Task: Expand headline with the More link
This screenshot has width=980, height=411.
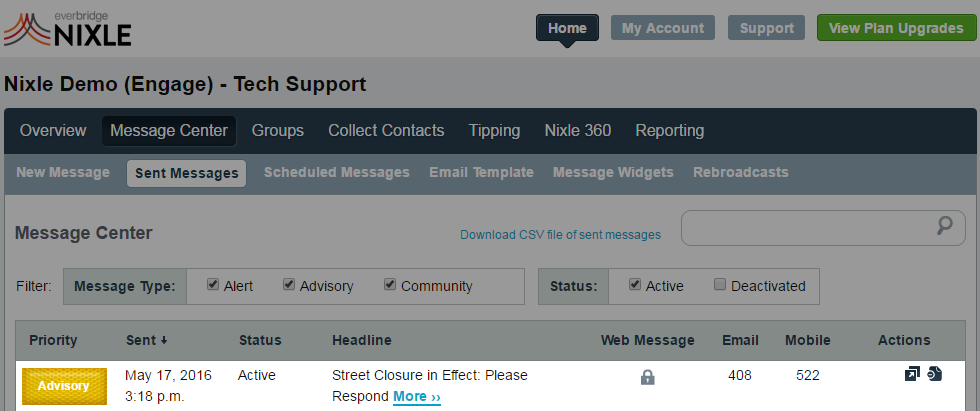Action: [417, 397]
